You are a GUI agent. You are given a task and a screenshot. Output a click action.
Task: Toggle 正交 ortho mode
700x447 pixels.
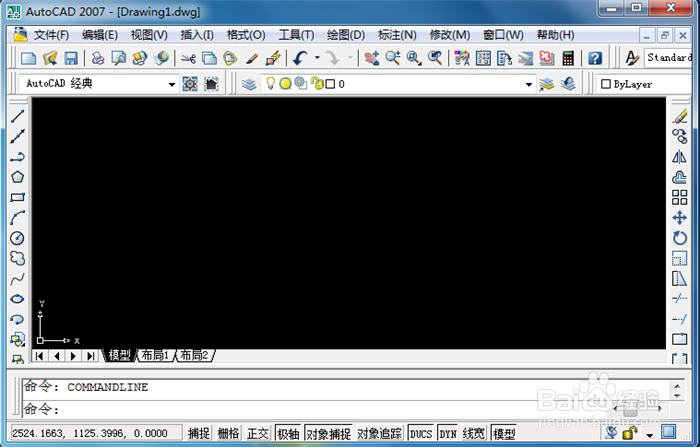coord(258,433)
